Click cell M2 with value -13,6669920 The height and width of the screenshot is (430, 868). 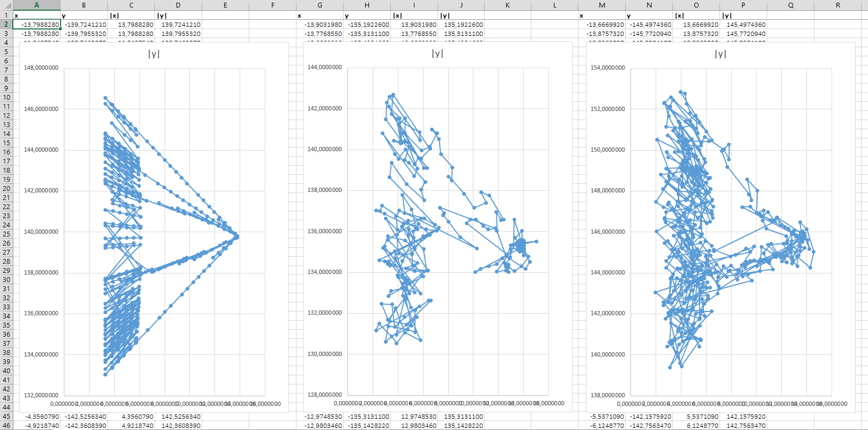coord(602,24)
